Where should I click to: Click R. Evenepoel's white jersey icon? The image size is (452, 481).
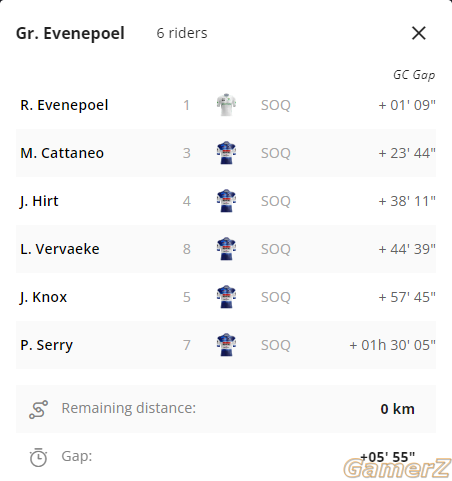226,105
